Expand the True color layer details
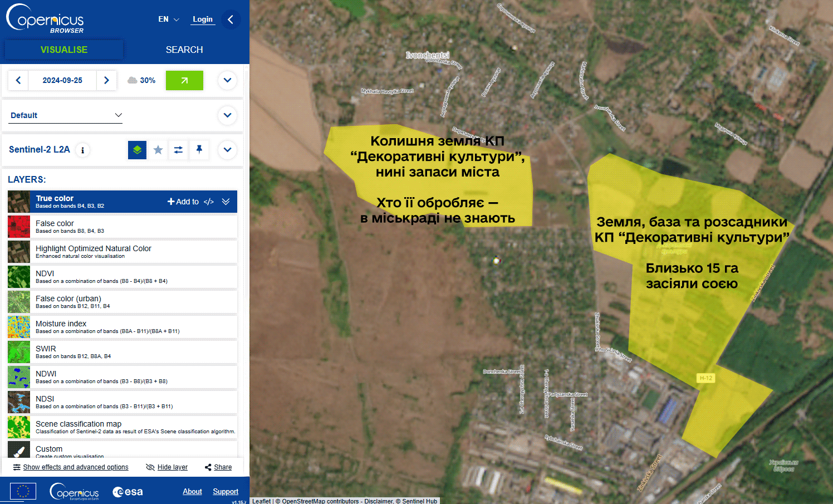 pyautogui.click(x=226, y=202)
